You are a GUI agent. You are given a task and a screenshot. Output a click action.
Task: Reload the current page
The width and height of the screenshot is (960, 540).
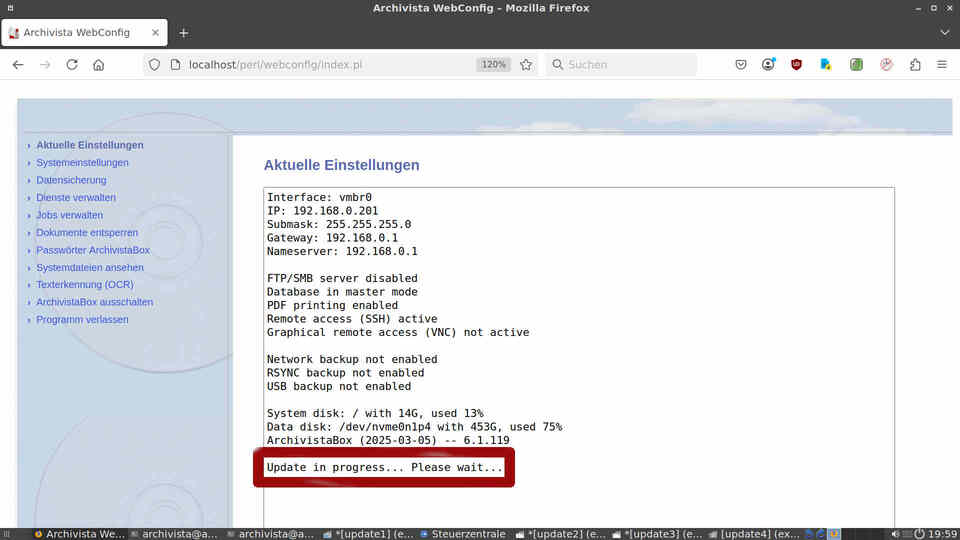[x=72, y=64]
